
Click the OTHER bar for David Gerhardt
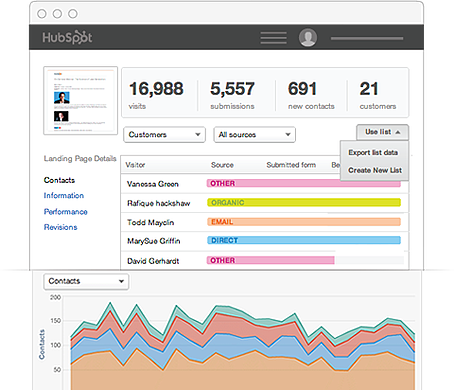tap(271, 260)
